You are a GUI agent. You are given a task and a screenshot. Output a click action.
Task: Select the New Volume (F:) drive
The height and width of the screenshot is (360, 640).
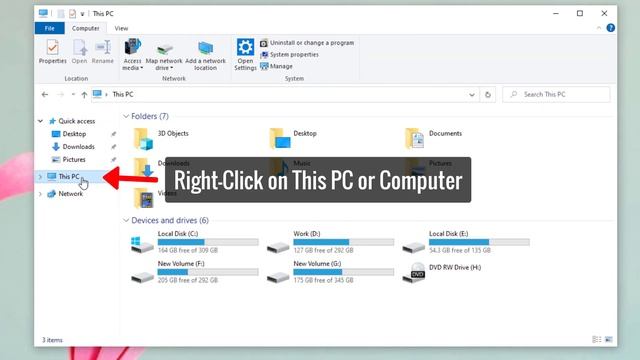tap(195, 272)
